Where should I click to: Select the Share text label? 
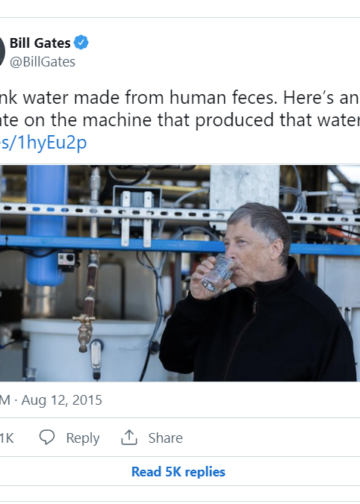click(x=165, y=438)
